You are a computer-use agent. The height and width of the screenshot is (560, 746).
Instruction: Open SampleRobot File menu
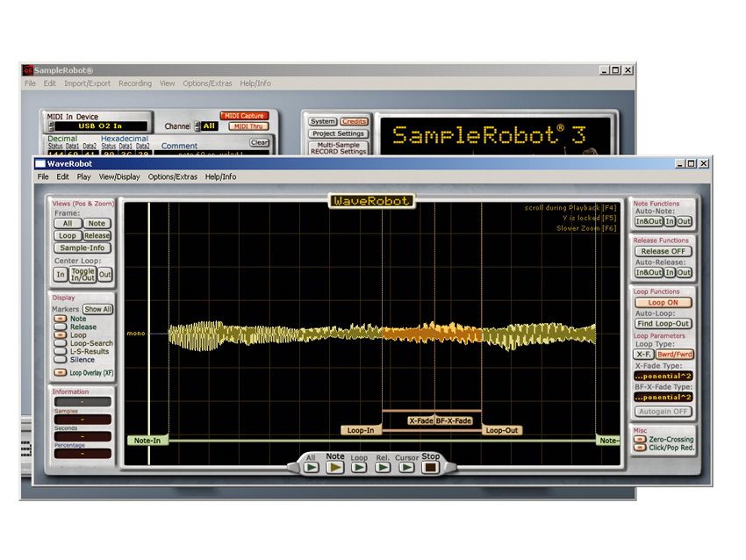[30, 83]
